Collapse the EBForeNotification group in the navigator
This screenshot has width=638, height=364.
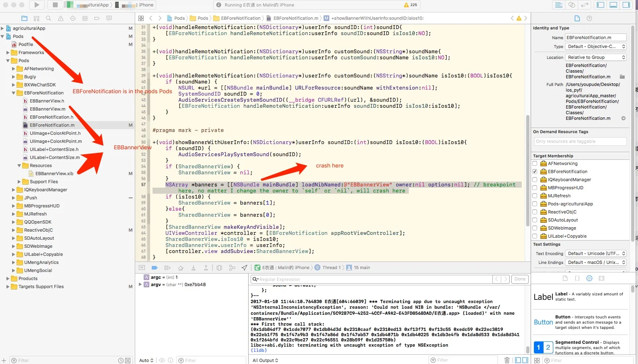13,93
